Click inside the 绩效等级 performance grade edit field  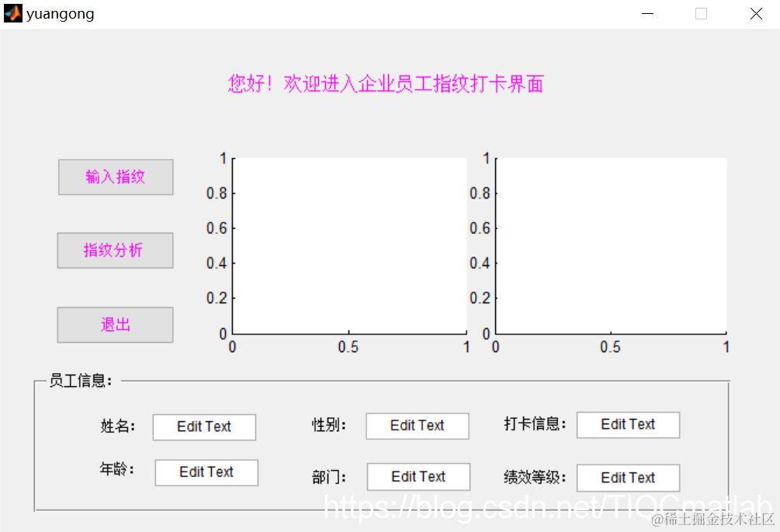[629, 477]
